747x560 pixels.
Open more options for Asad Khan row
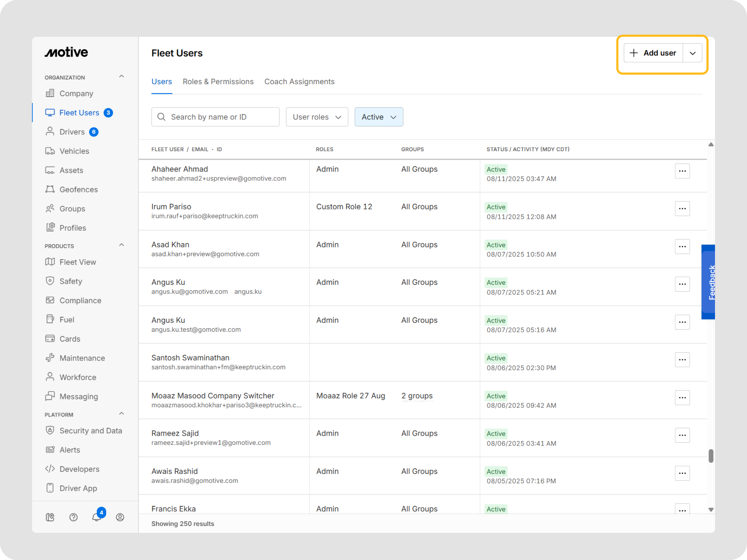pyautogui.click(x=682, y=246)
